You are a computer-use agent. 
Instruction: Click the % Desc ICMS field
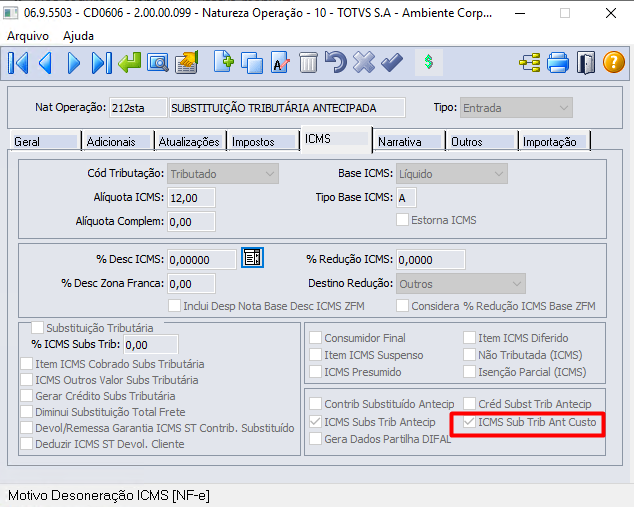point(202,260)
